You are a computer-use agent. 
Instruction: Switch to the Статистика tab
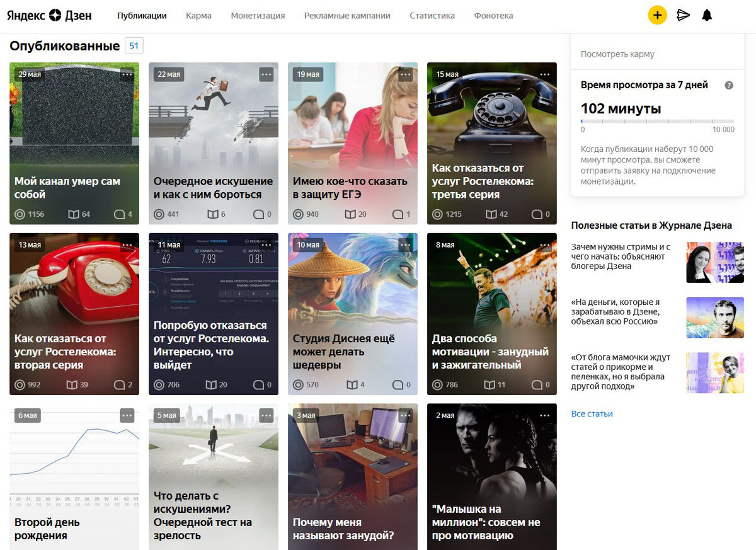[x=432, y=16]
